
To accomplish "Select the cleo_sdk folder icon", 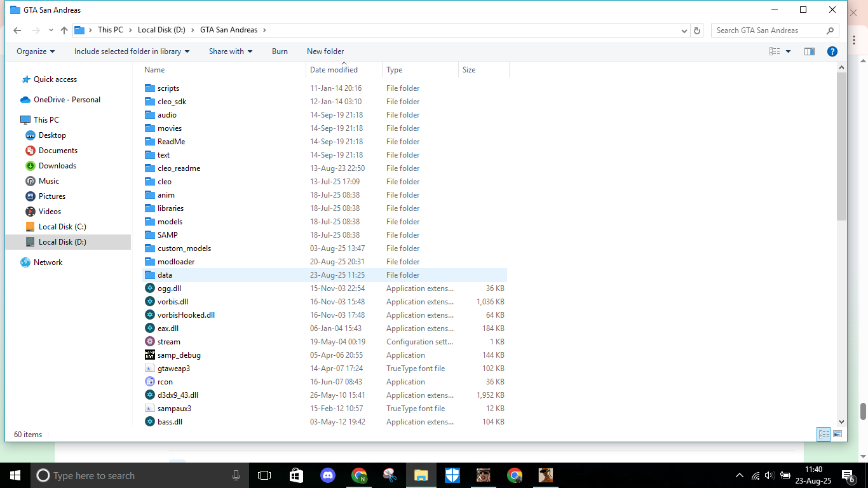I will tap(150, 102).
